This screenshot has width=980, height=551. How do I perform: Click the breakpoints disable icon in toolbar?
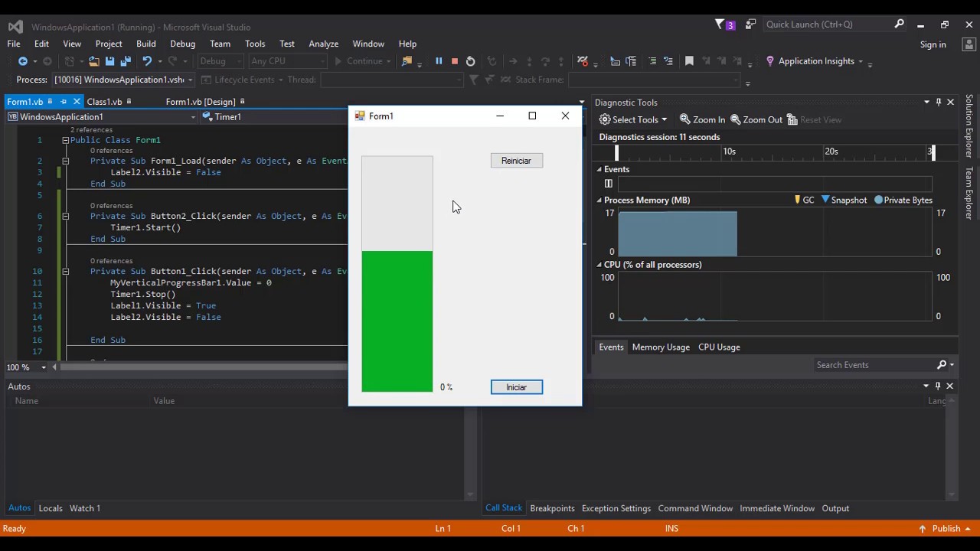tap(583, 61)
